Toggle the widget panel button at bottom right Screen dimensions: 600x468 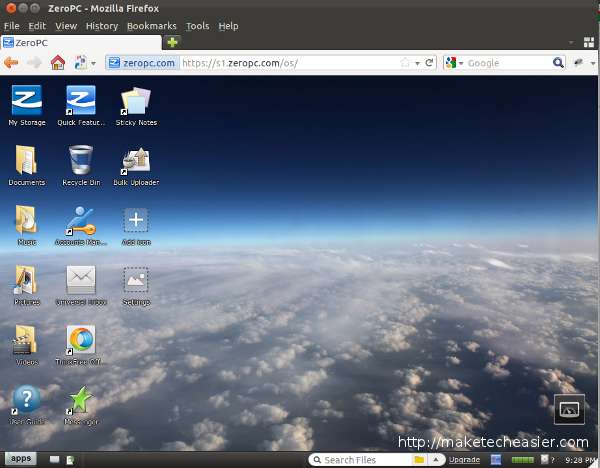(x=568, y=409)
